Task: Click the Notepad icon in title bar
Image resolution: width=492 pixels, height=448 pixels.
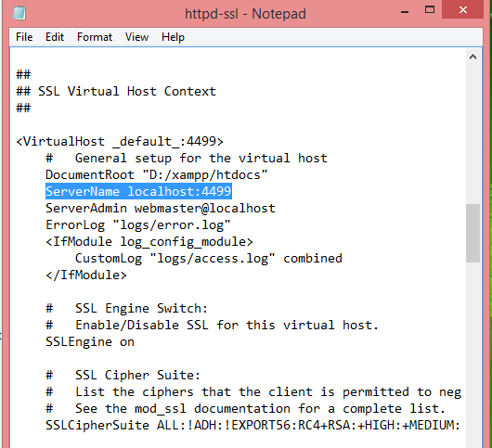Action: coord(19,13)
